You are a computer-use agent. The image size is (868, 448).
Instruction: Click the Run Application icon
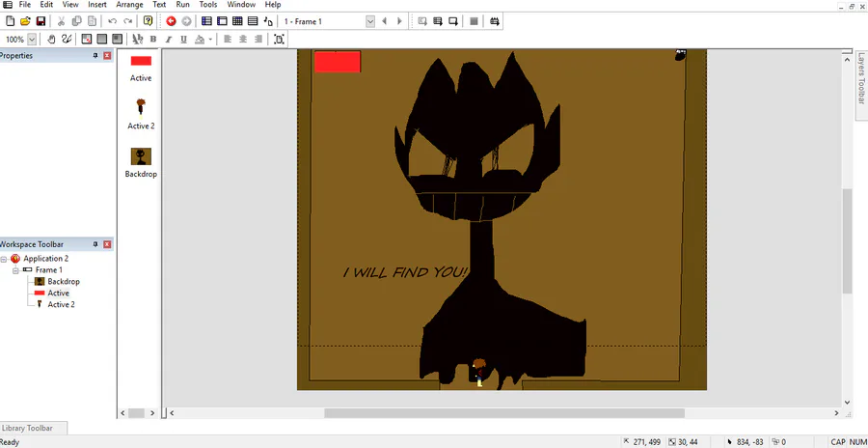coord(438,21)
